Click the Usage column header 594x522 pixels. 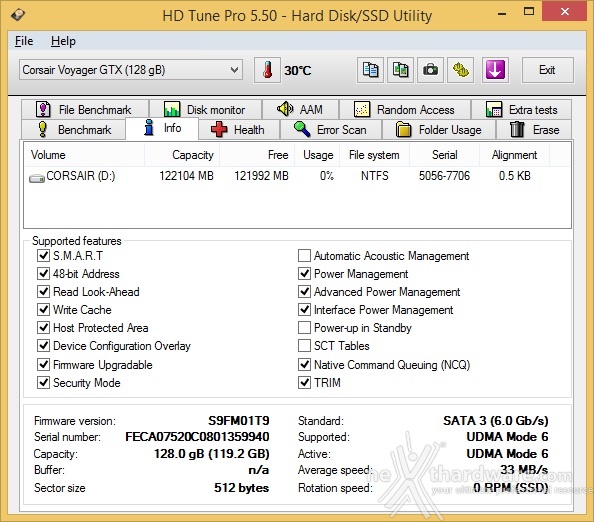(x=318, y=155)
